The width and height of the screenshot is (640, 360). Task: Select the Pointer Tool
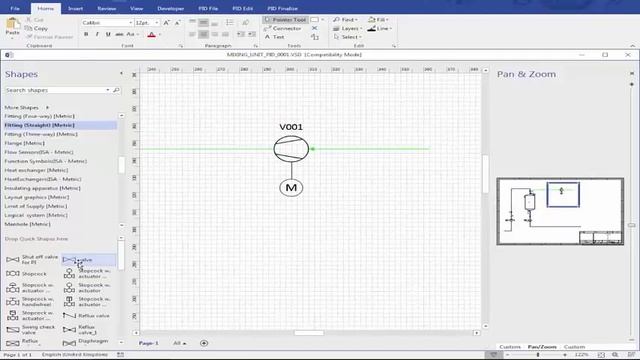click(x=285, y=20)
